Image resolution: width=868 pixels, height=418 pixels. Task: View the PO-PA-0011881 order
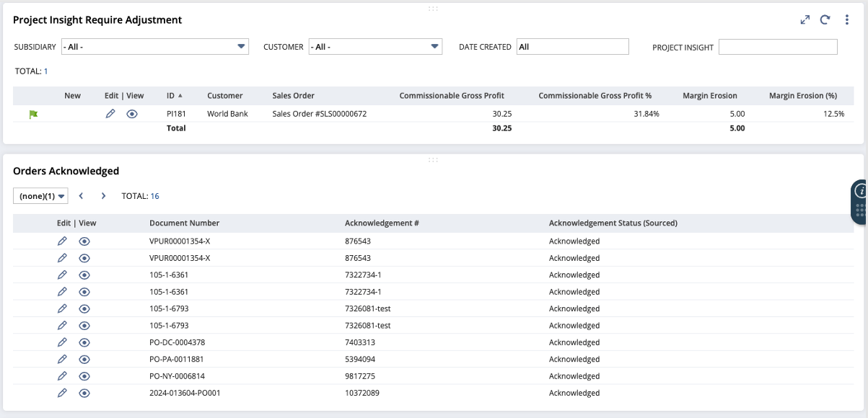84,359
